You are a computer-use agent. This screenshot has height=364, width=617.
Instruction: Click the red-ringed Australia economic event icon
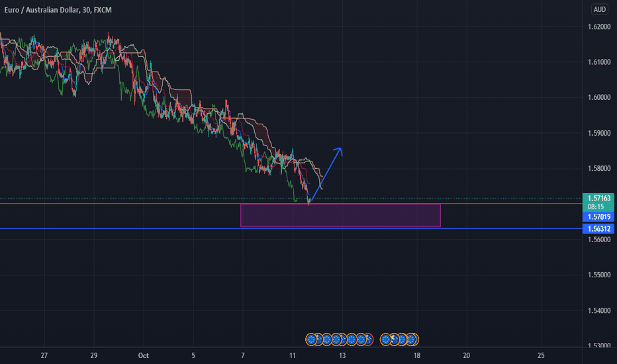(x=370, y=340)
